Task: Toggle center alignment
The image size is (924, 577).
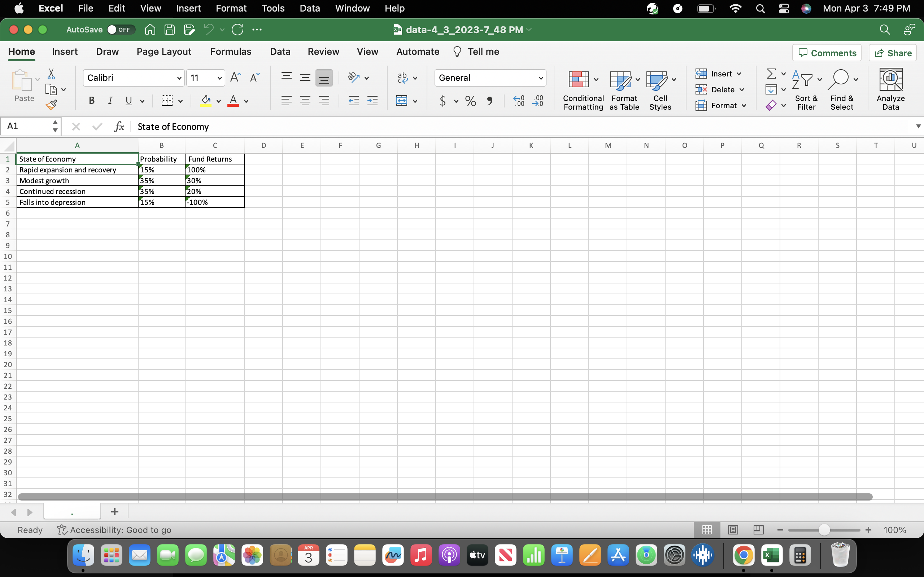Action: 305,100
